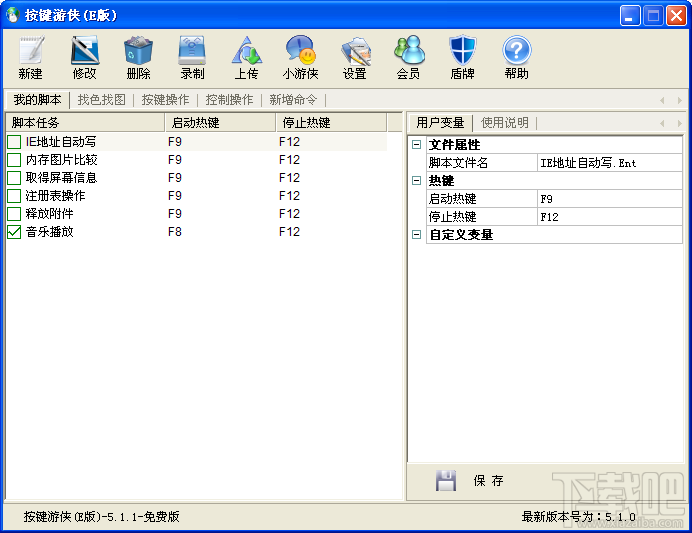Click the 删除 (Delete) recycle bin icon
The height and width of the screenshot is (533, 692).
point(139,50)
